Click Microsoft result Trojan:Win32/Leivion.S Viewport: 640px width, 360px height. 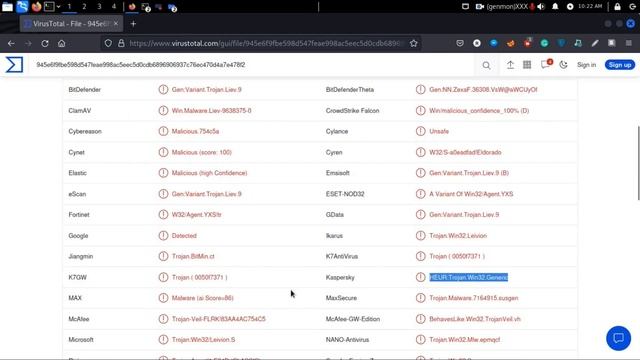point(203,340)
